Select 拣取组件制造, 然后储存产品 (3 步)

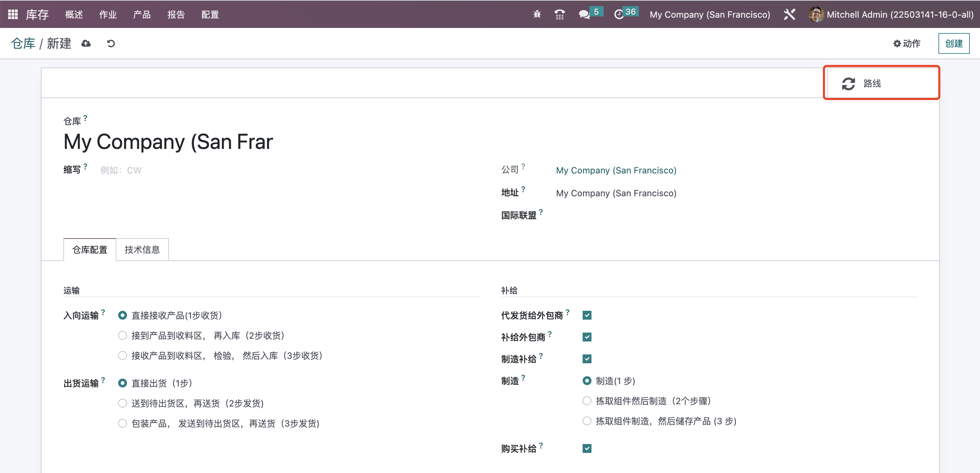point(587,421)
